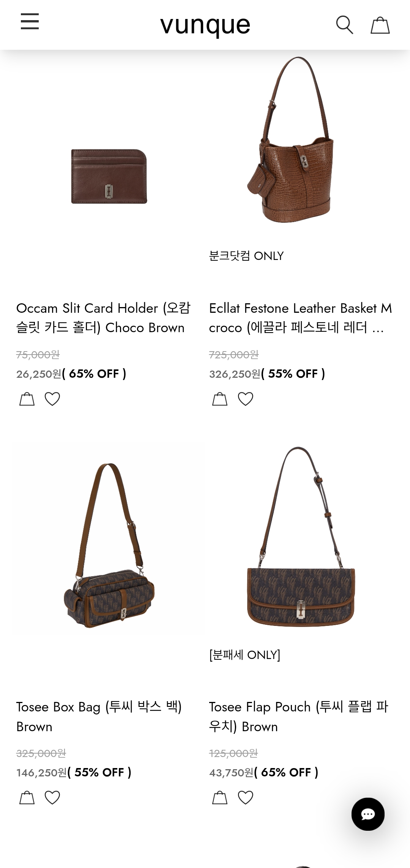Add Ecllat Festone Leather Basket to cart
The width and height of the screenshot is (410, 868).
click(x=220, y=399)
